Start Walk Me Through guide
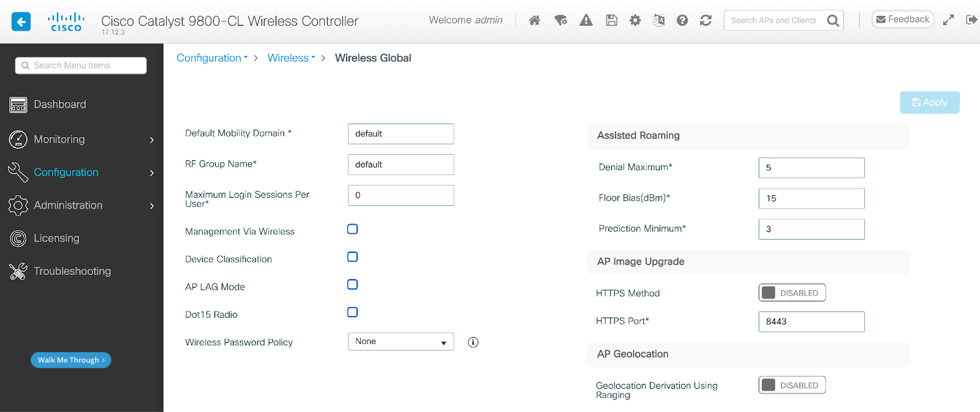Image resolution: width=980 pixels, height=412 pixels. click(71, 360)
